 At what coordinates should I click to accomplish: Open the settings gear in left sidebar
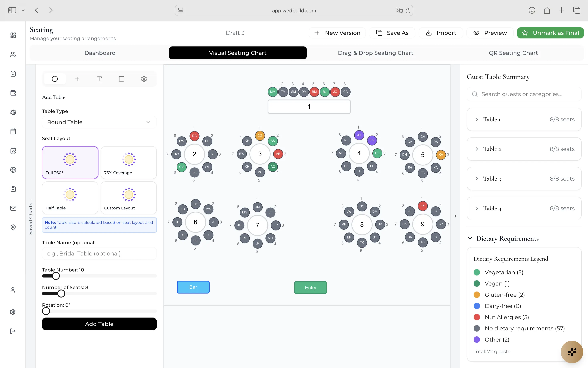pos(13,312)
